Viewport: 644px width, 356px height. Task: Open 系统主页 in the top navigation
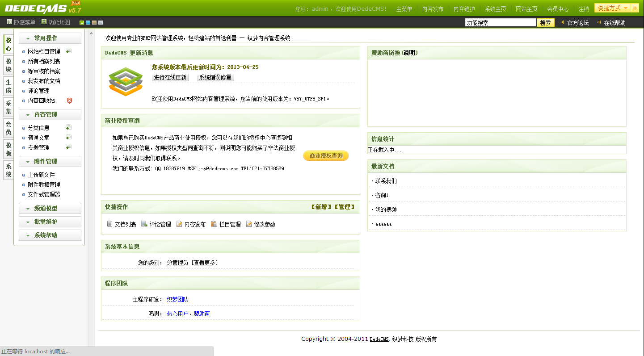pos(495,9)
